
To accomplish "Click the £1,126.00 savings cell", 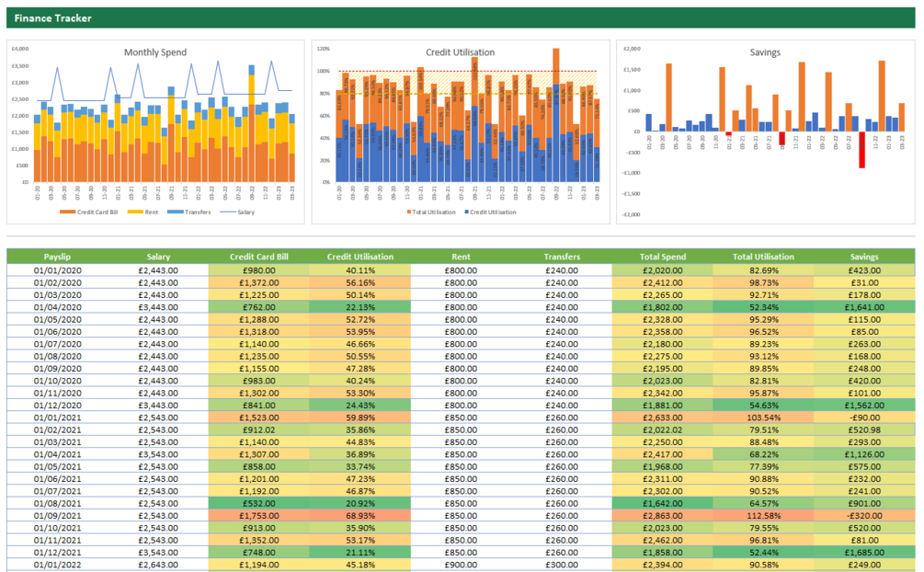I will (864, 454).
